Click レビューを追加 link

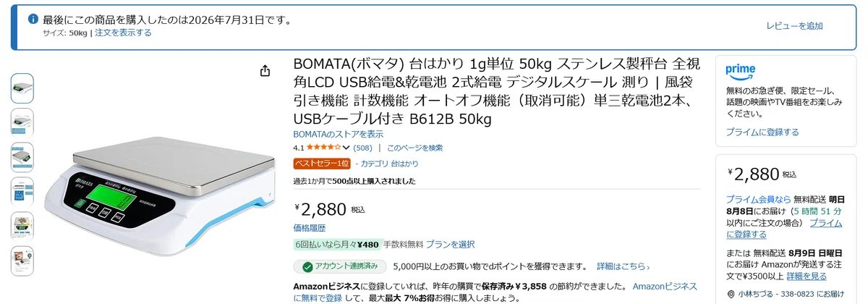pyautogui.click(x=794, y=26)
